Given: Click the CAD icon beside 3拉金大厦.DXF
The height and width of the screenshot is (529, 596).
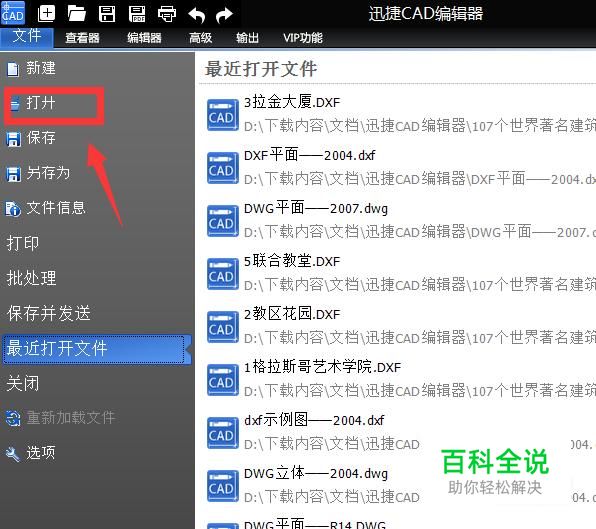Looking at the screenshot, I should click(222, 115).
